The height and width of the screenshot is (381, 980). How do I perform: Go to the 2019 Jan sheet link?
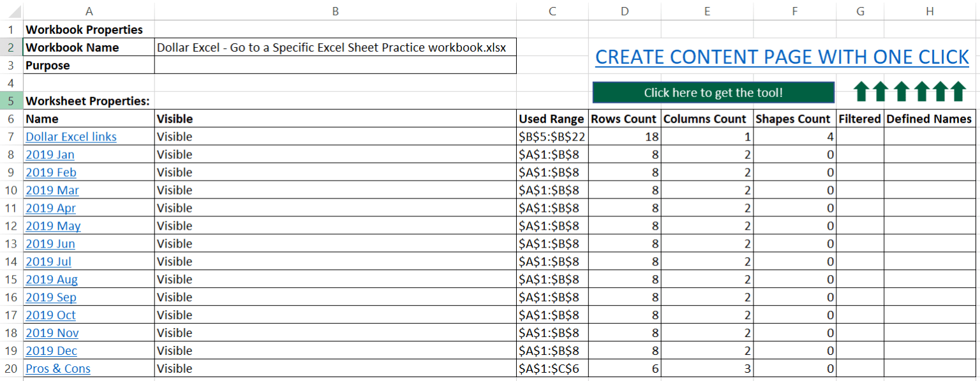click(x=50, y=154)
